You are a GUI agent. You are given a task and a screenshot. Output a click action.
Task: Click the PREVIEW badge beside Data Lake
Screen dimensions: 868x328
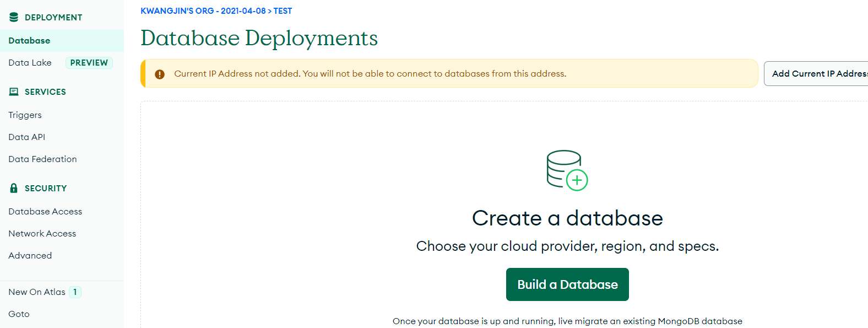tap(89, 63)
